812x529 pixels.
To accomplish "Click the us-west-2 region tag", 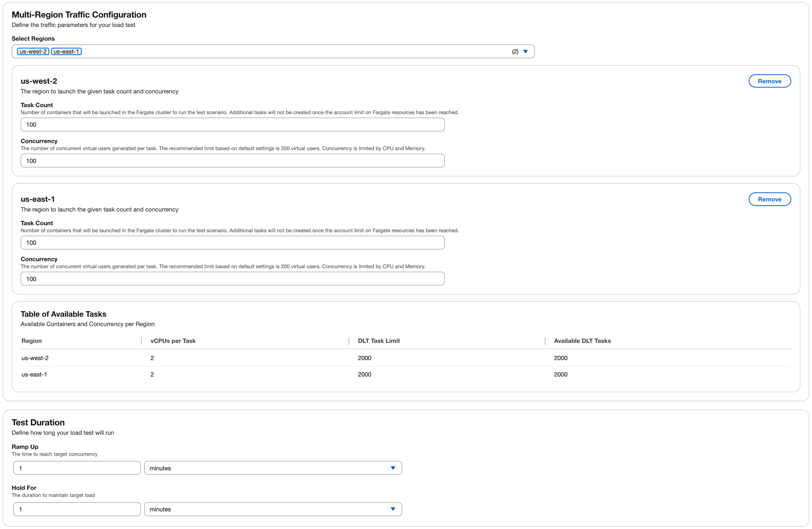I will click(x=33, y=52).
